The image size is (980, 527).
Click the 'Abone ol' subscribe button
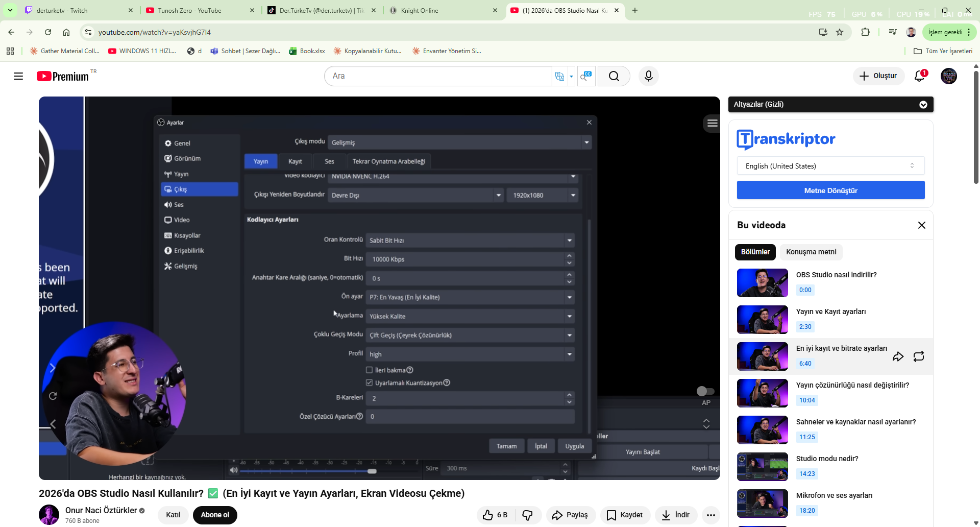tap(215, 515)
